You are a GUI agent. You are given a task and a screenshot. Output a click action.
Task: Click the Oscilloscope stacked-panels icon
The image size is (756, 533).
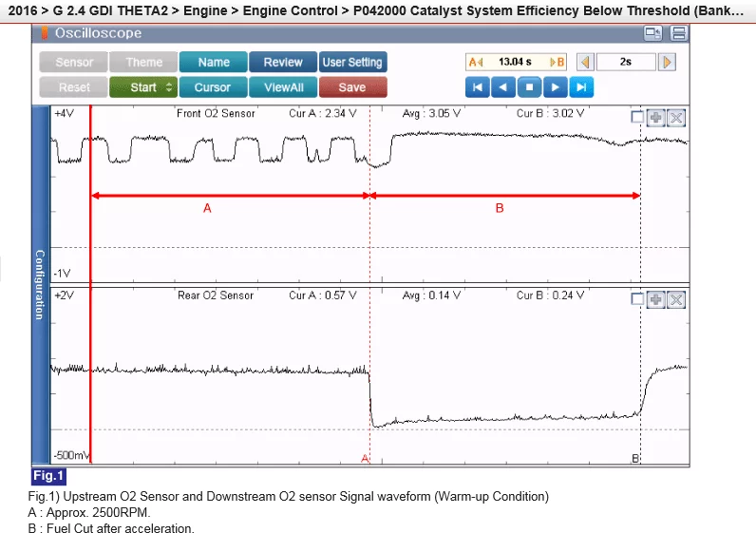(679, 33)
